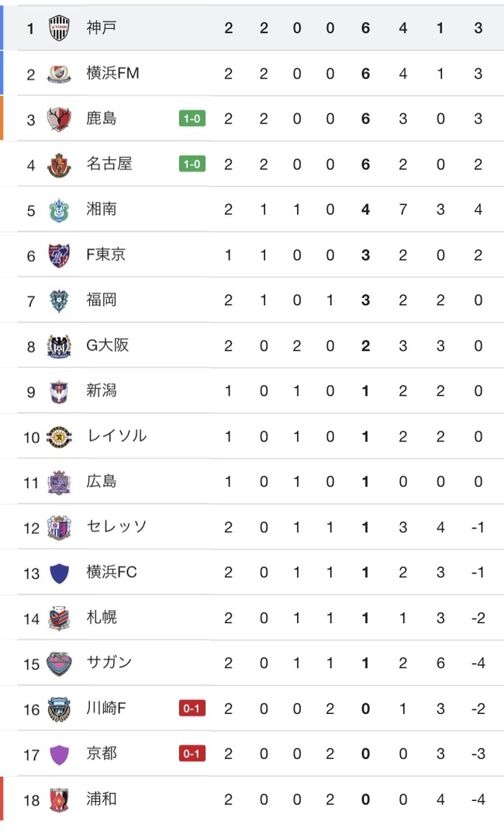504x832 pixels.
Task: Open 京都's red 0-1 result badge
Action: click(x=192, y=754)
